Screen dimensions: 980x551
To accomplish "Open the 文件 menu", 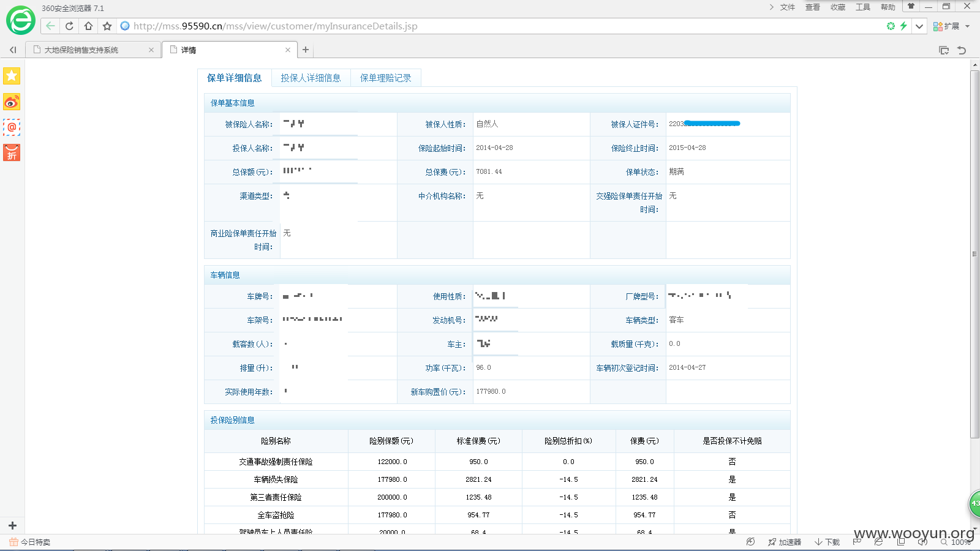I will pyautogui.click(x=788, y=7).
